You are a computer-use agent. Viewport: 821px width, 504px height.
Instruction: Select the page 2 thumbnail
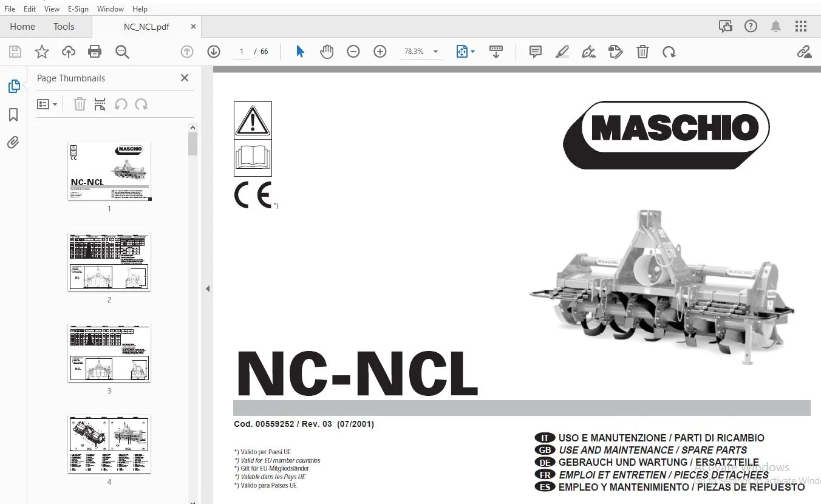click(109, 262)
